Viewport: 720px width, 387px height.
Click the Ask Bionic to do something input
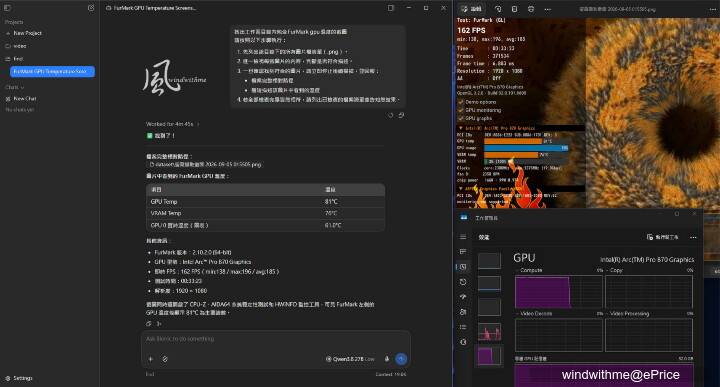(276, 339)
